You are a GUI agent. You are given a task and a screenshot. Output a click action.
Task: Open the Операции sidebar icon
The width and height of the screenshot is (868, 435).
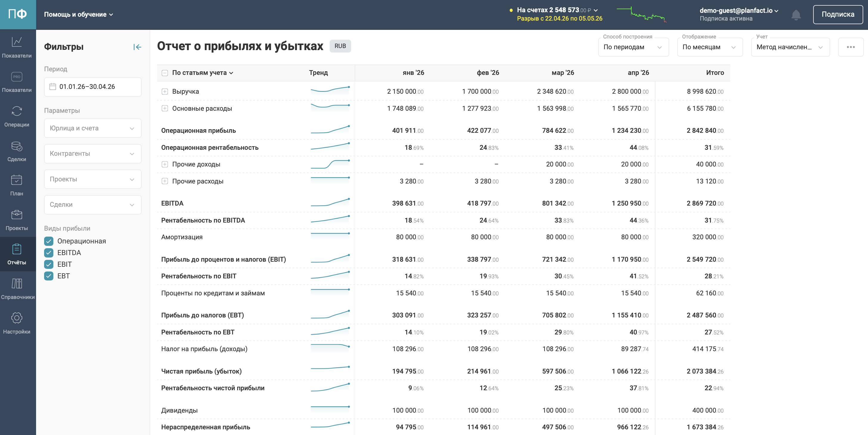coord(17,116)
